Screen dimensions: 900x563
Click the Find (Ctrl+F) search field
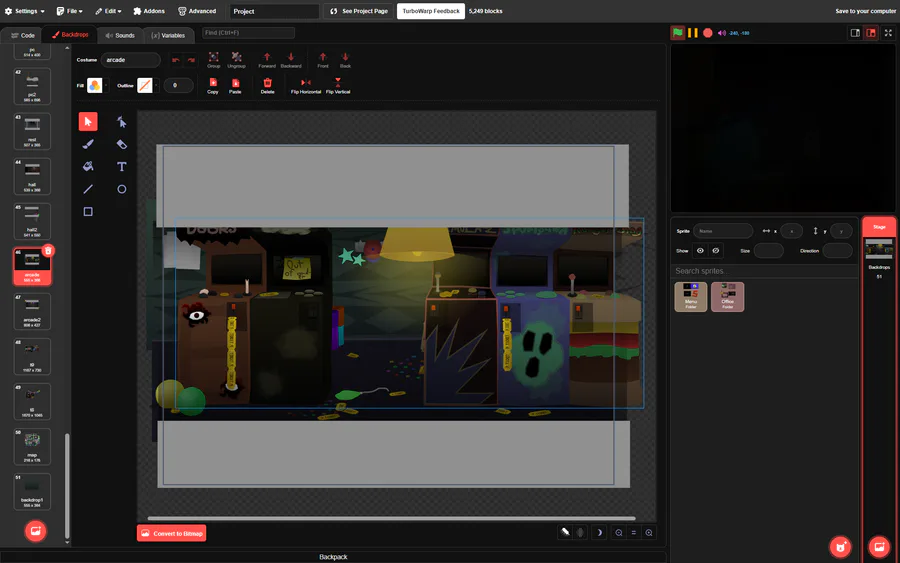tap(249, 33)
